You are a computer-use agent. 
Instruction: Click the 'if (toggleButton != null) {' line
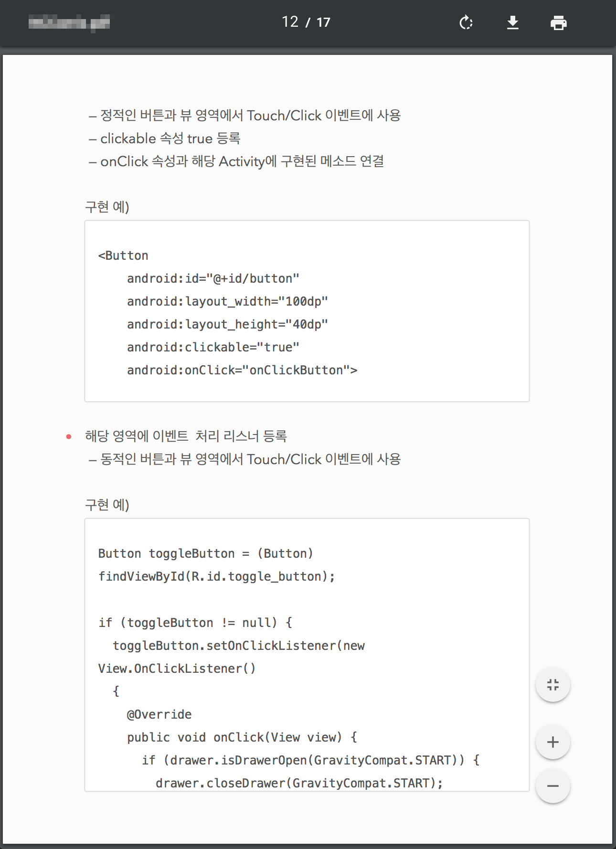pyautogui.click(x=195, y=623)
